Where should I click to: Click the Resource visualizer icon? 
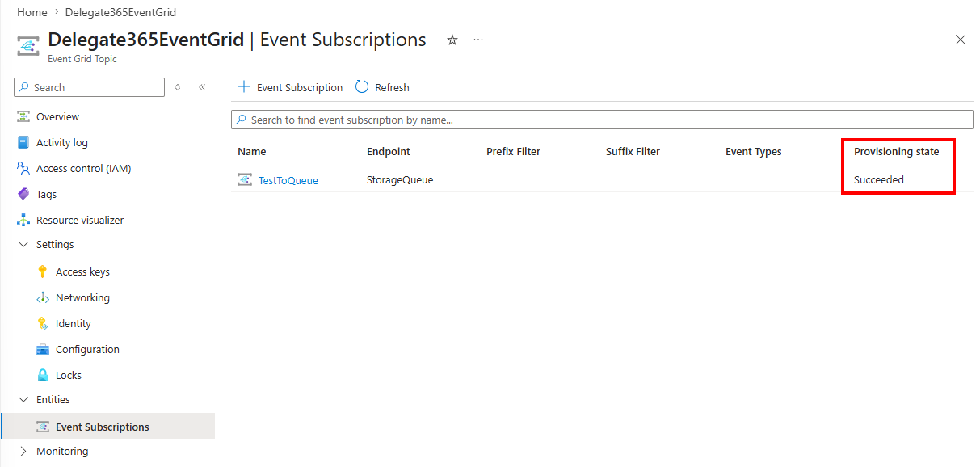pyautogui.click(x=23, y=221)
